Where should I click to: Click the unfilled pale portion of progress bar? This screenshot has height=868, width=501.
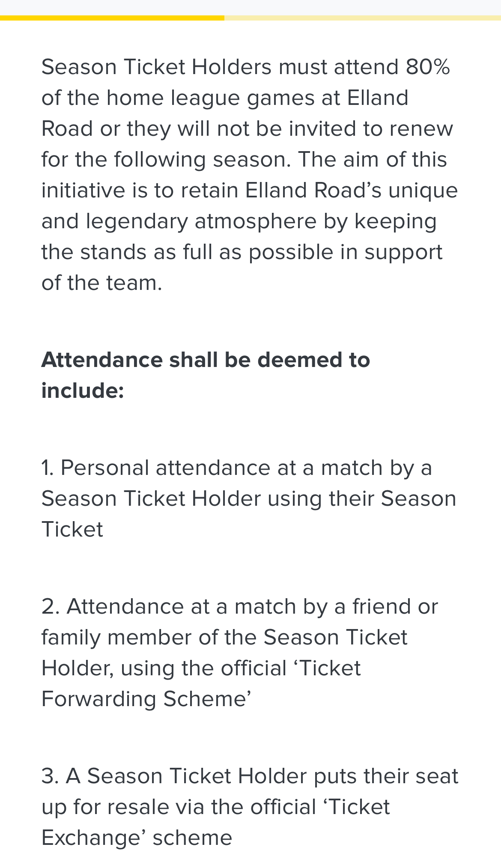tap(363, 18)
